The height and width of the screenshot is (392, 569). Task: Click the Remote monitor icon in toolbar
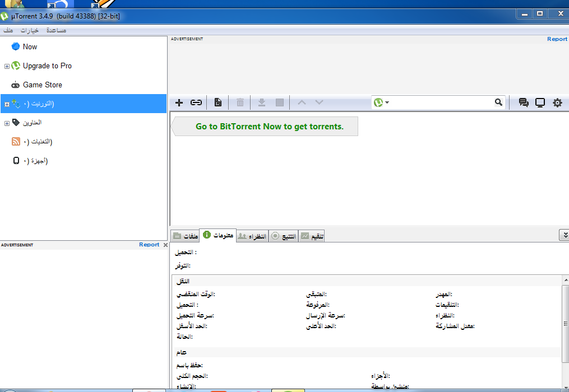540,102
